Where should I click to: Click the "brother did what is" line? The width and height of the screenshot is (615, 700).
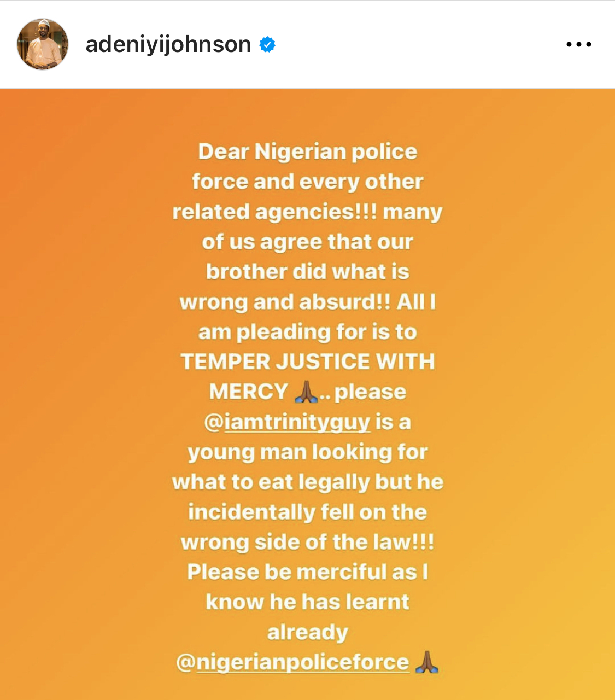coord(308,272)
